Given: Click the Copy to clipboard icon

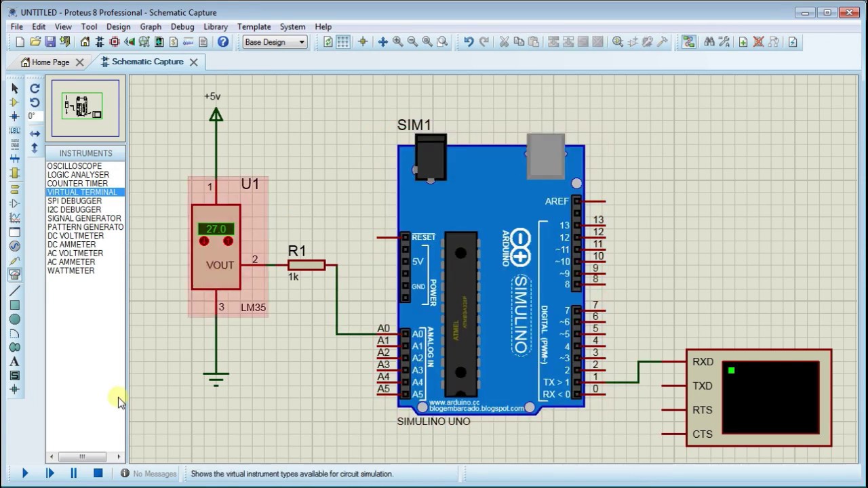Looking at the screenshot, I should click(x=519, y=42).
